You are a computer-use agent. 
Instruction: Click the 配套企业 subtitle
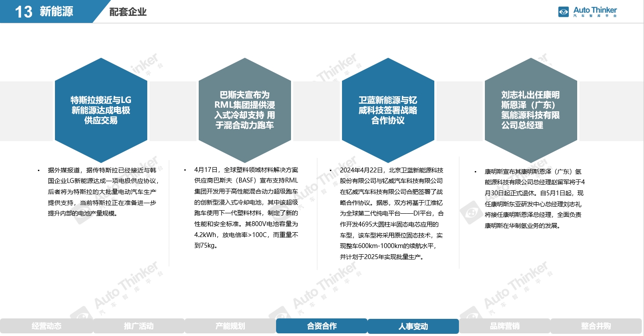[x=128, y=12]
